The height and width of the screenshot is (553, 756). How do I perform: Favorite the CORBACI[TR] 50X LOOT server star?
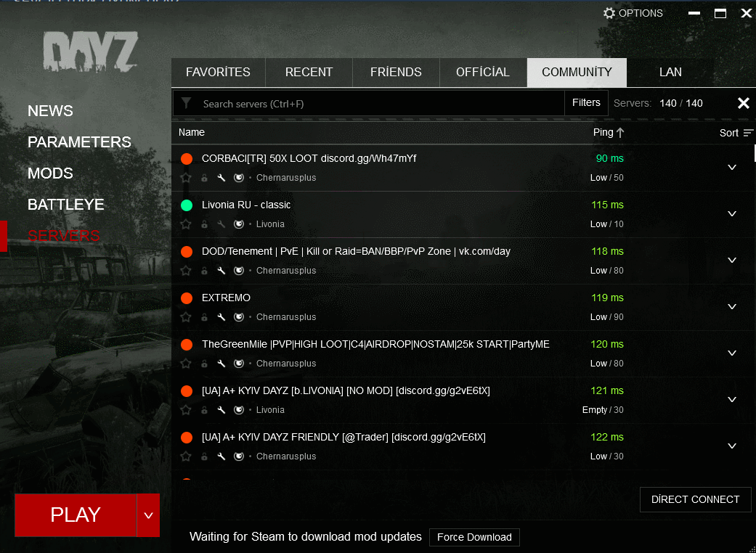tap(186, 178)
